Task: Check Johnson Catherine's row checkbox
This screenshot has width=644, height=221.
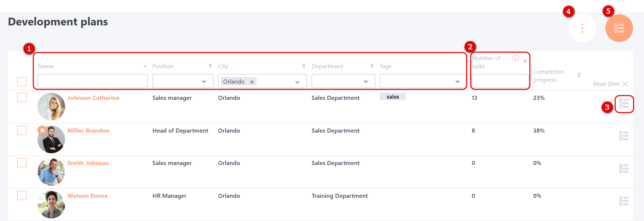Action: coord(22,98)
